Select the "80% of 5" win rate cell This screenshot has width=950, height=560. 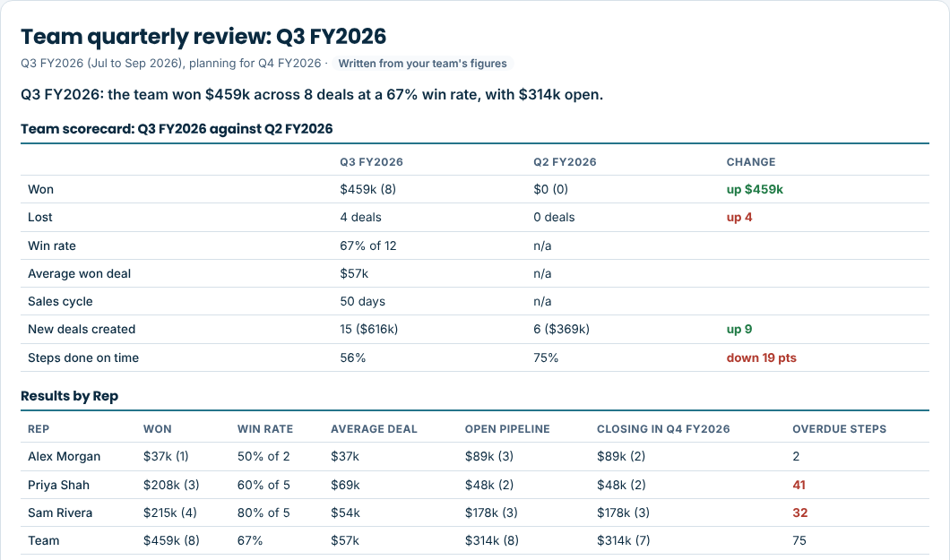263,513
